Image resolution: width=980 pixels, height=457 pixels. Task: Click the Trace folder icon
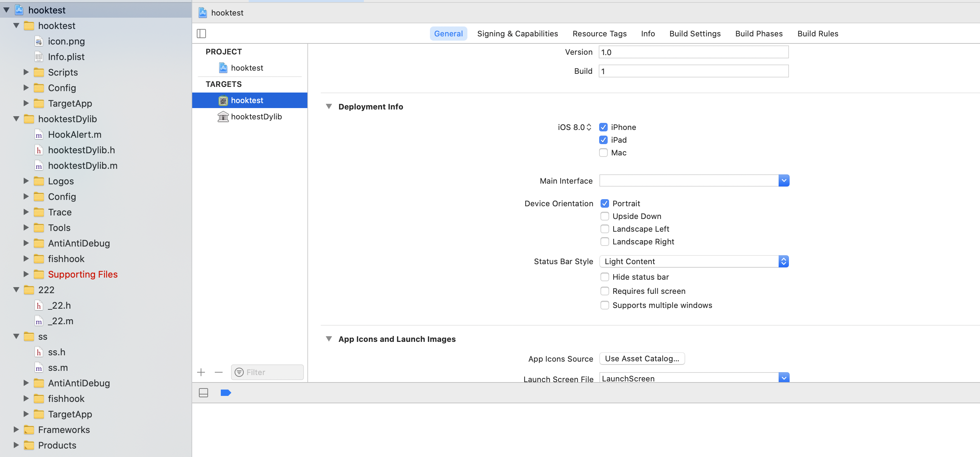pos(39,212)
